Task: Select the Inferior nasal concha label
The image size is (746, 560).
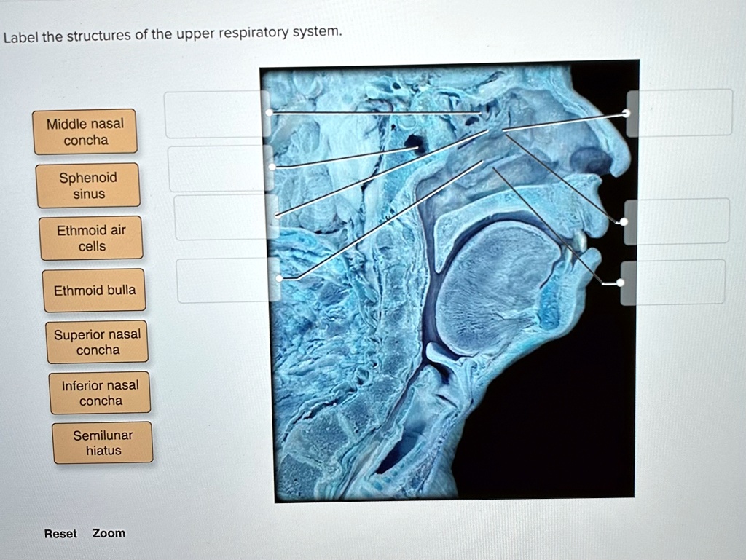Action: coord(100,393)
